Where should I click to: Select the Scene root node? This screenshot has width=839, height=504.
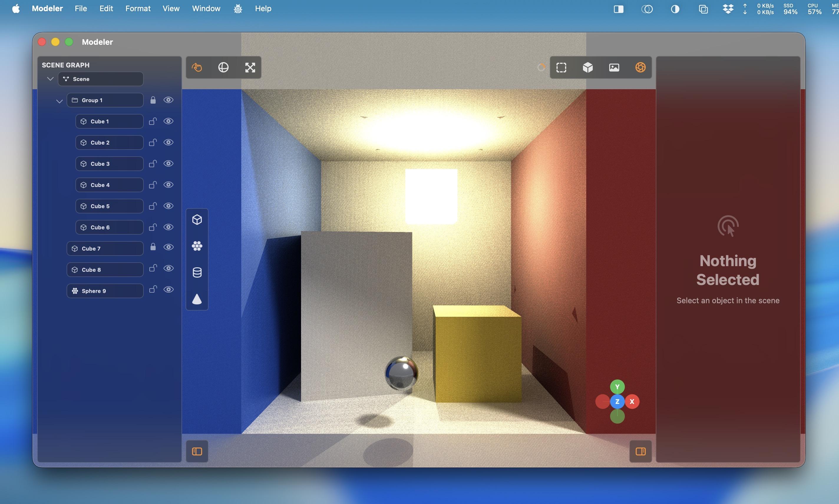[100, 79]
